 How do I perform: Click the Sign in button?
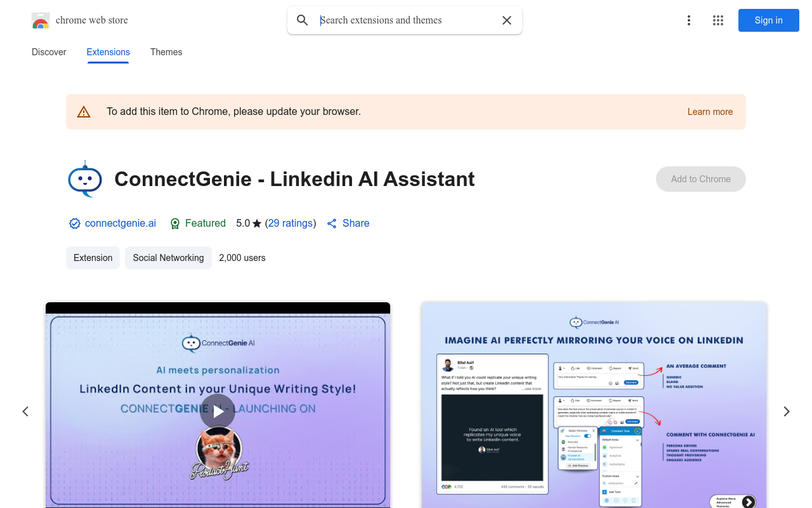769,20
